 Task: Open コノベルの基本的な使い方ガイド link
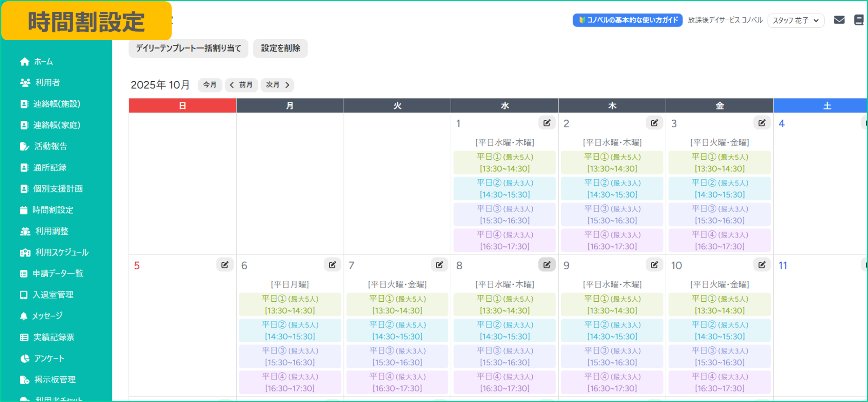click(x=627, y=20)
